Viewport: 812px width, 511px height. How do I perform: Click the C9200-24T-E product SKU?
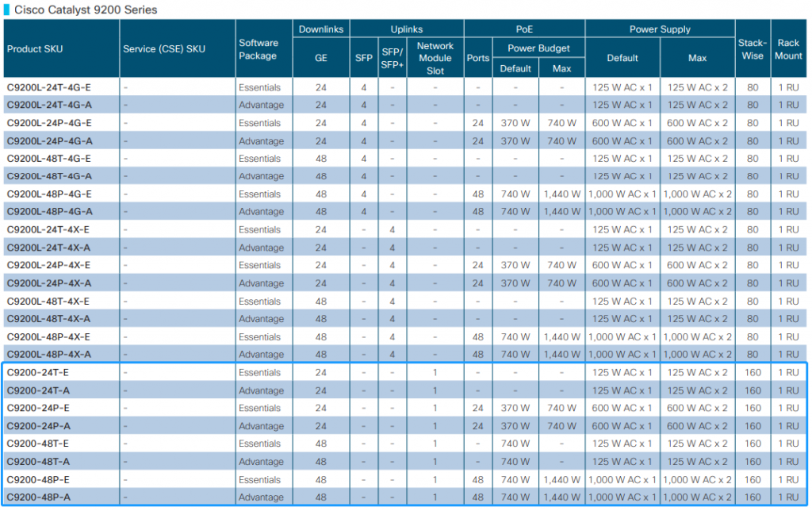pos(36,372)
